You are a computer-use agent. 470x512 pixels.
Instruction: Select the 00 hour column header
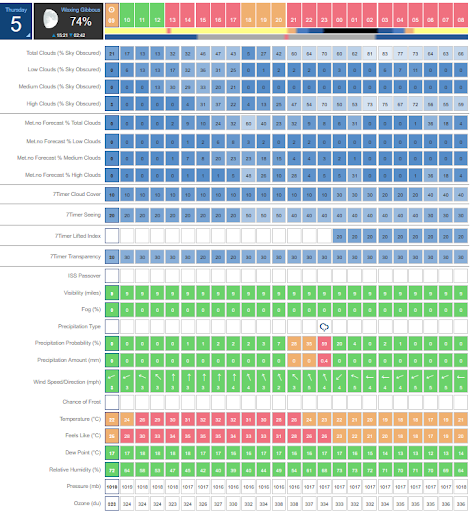click(339, 15)
